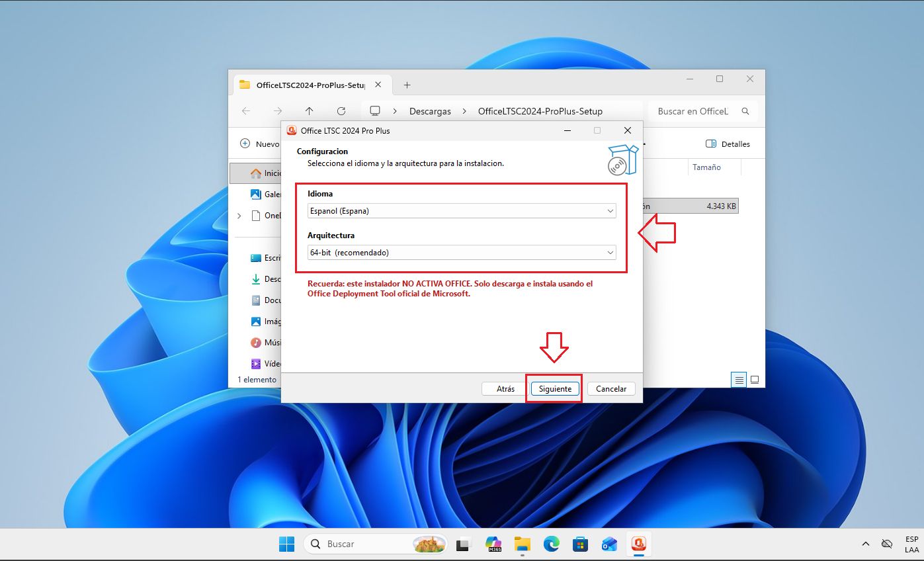Open Outlook from the taskbar
This screenshot has height=561, width=924.
pyautogui.click(x=610, y=544)
